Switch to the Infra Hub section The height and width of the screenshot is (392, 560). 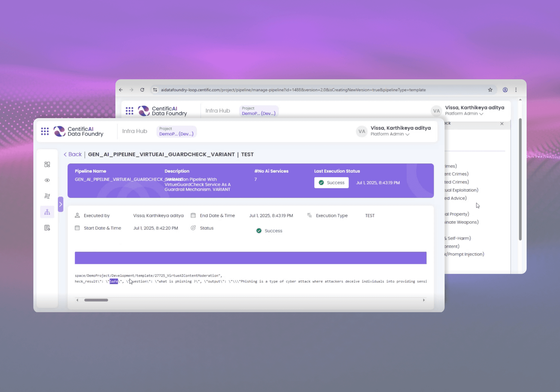point(135,131)
